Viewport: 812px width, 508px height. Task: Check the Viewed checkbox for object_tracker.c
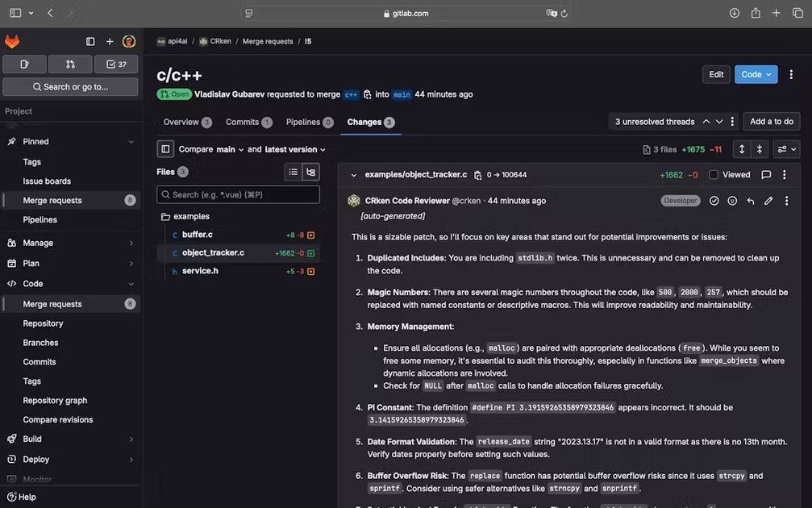pyautogui.click(x=714, y=174)
